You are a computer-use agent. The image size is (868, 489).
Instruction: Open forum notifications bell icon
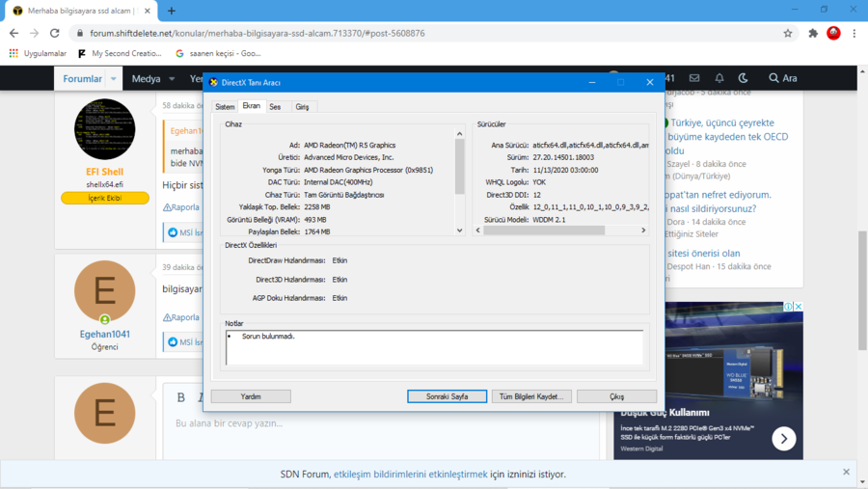coord(719,78)
